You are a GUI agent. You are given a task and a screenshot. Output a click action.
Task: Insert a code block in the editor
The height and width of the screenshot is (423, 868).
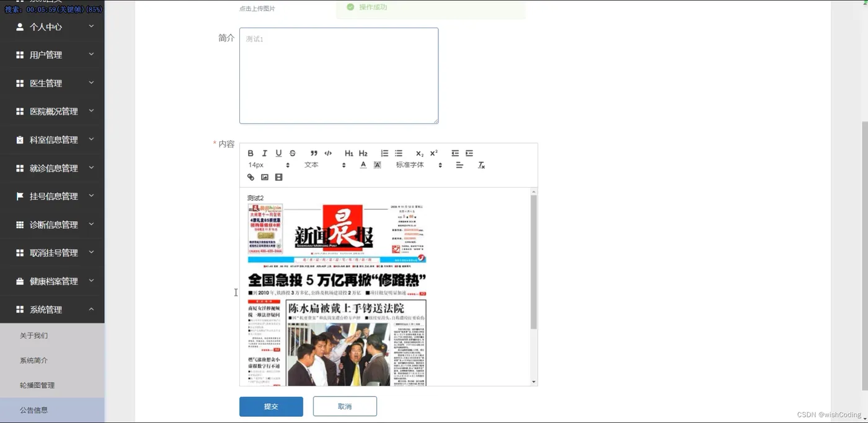pos(328,153)
